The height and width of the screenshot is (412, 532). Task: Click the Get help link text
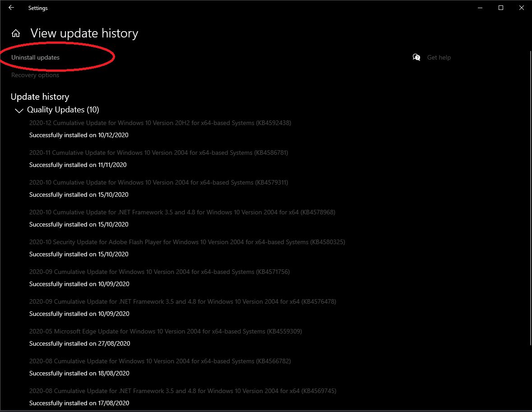click(x=439, y=57)
